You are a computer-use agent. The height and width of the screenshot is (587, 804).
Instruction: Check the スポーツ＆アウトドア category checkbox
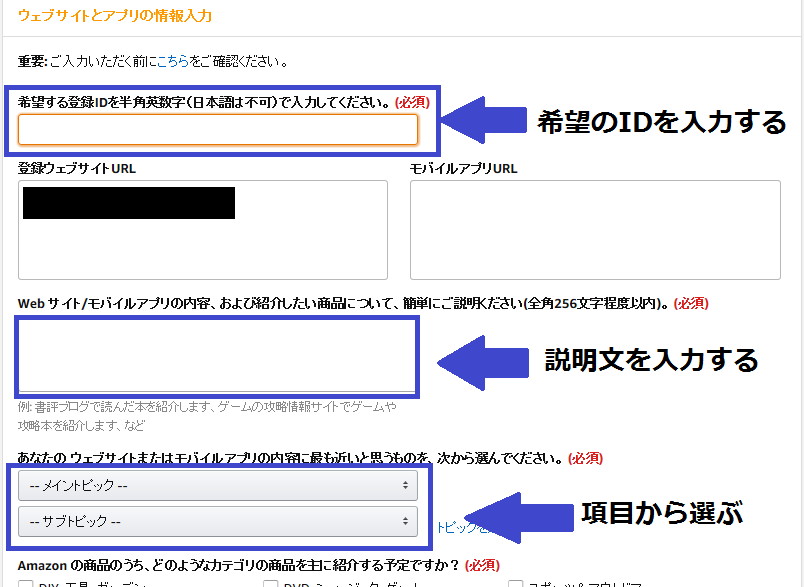pos(516,583)
